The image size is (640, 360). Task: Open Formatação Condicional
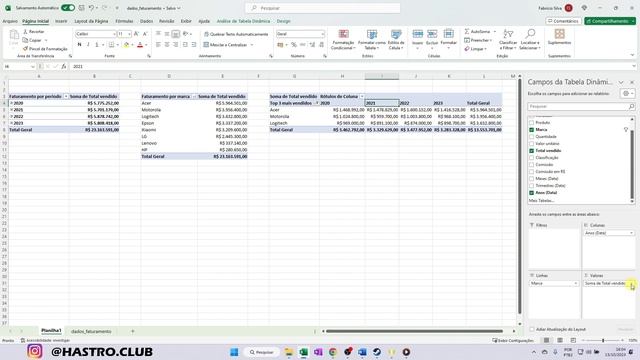coord(343,40)
